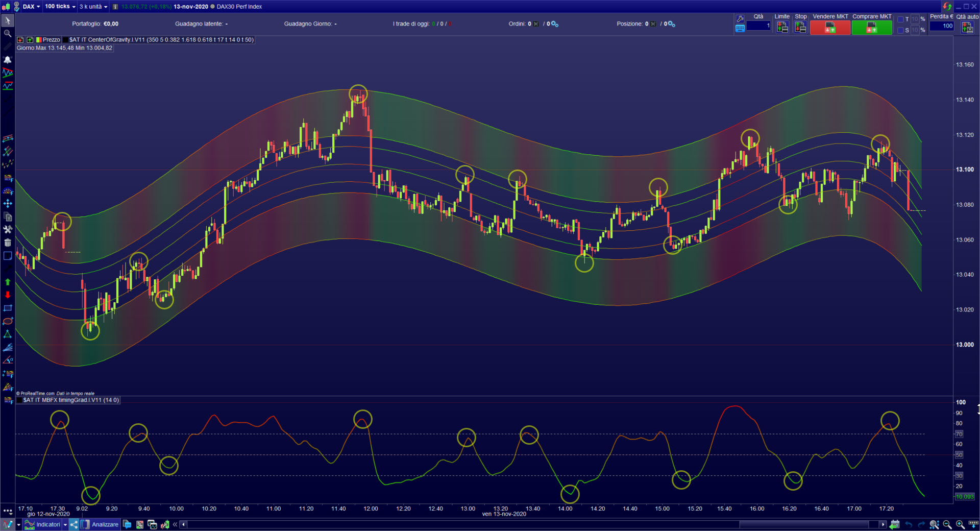
Task: Click the double left chevron in bottom toolbar
Action: coord(175,524)
